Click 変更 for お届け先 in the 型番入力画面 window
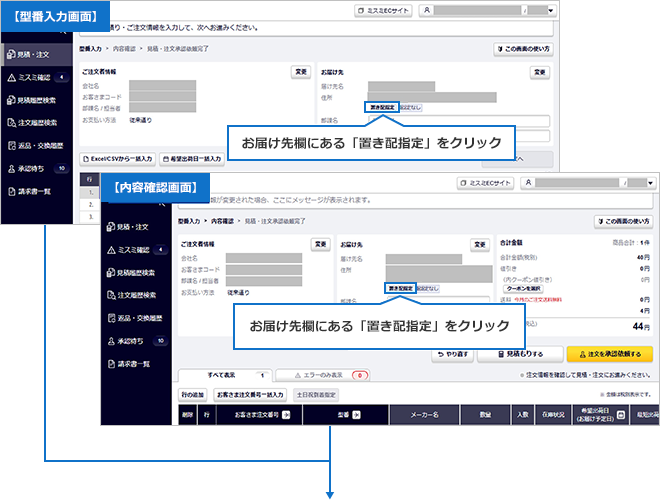The width and height of the screenshot is (660, 500). click(x=540, y=72)
